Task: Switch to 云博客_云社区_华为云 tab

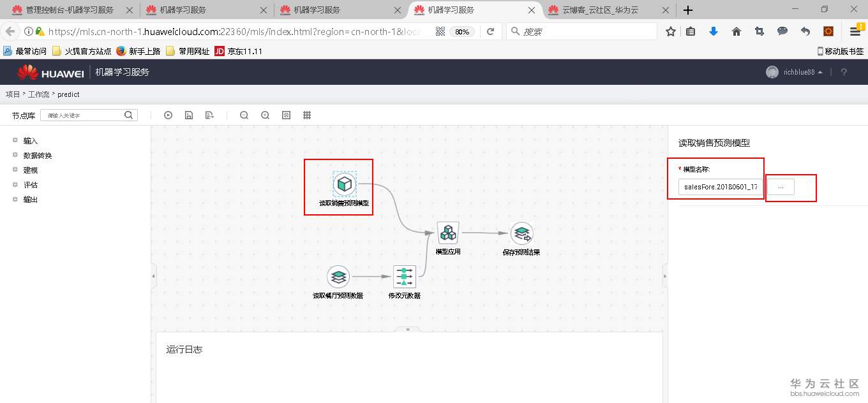Action: point(608,10)
